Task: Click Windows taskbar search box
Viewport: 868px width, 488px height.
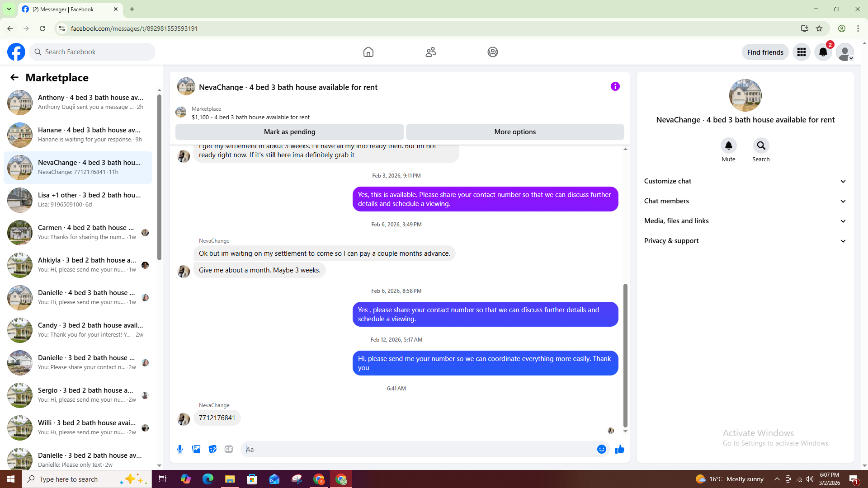Action: pyautogui.click(x=87, y=479)
